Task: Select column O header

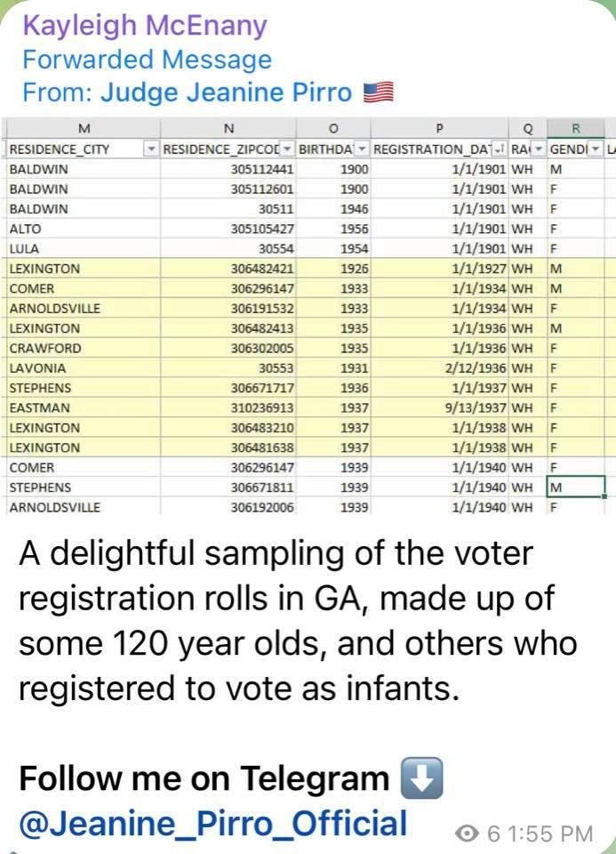Action: point(333,128)
